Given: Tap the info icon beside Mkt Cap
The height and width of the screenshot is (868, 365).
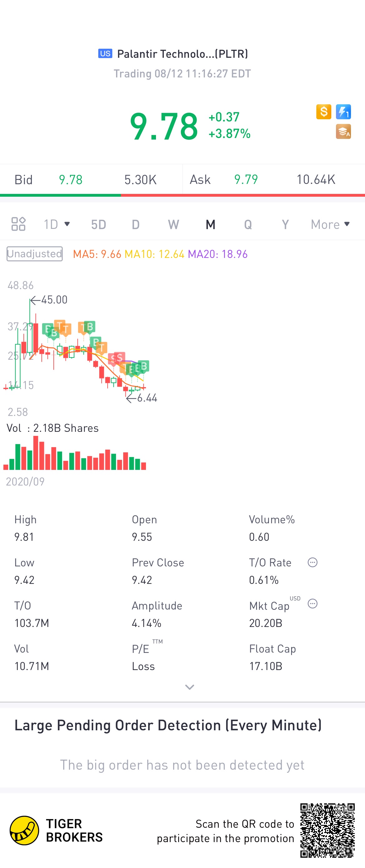Looking at the screenshot, I should click(x=313, y=604).
